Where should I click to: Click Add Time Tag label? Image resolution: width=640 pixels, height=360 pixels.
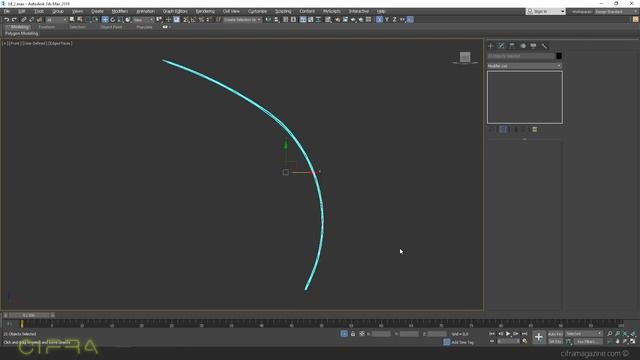click(x=462, y=342)
